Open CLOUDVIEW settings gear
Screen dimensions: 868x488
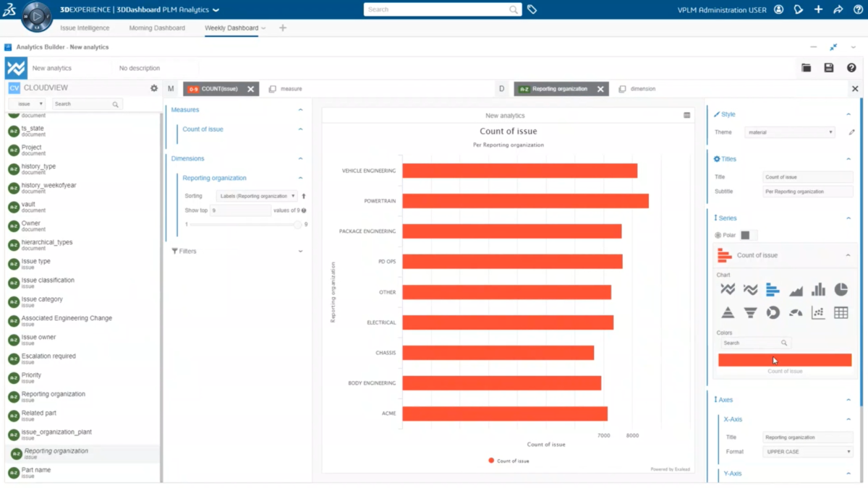[x=154, y=88]
